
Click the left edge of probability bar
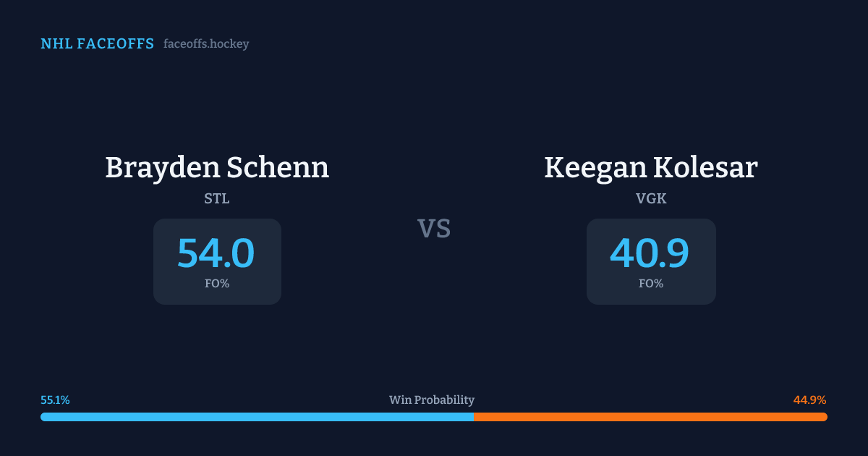tap(43, 417)
